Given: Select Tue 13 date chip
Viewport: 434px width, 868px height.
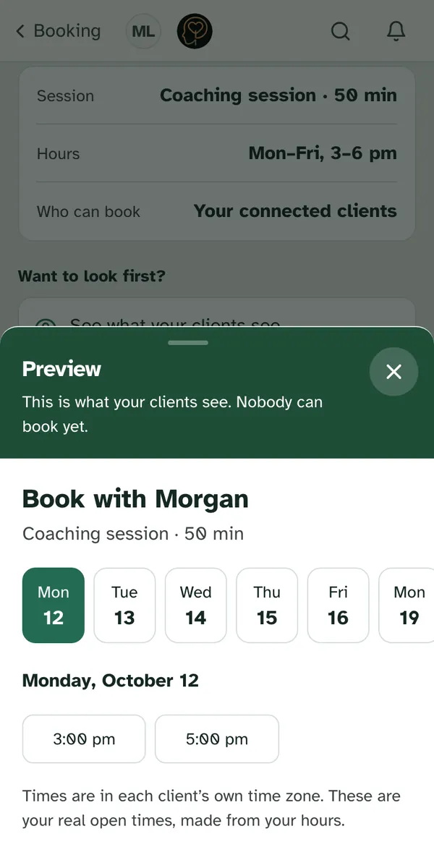Looking at the screenshot, I should (124, 605).
